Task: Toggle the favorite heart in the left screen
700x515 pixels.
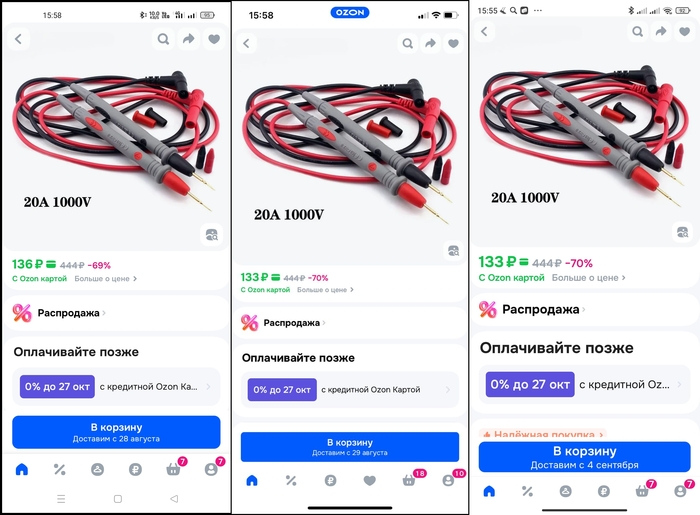Action: pos(214,39)
